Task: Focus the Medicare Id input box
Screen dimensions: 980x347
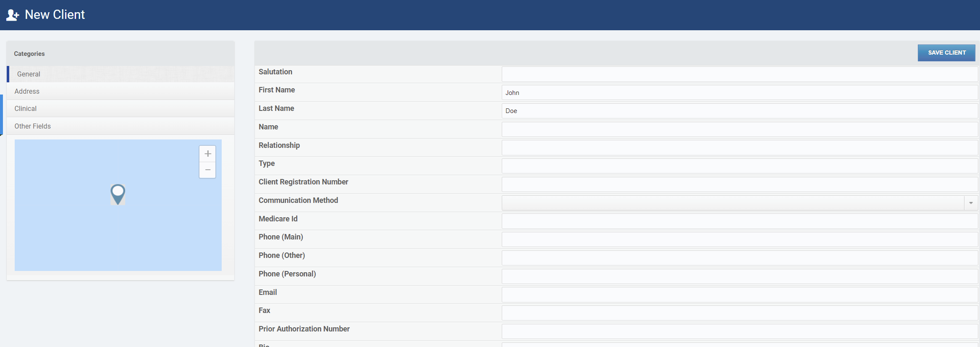Action: point(739,221)
